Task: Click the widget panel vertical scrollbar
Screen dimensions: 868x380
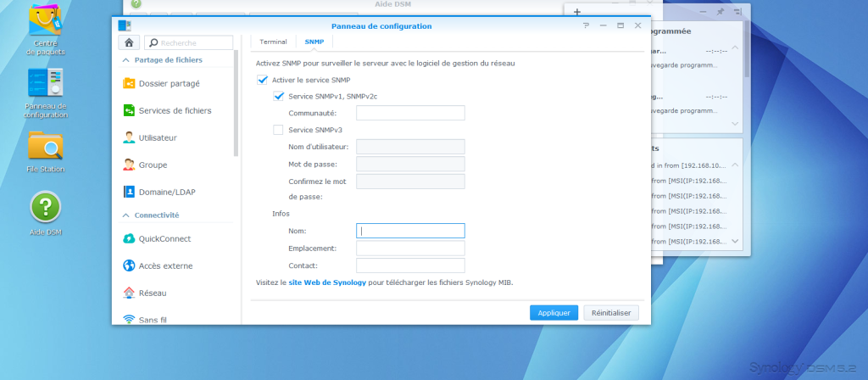Action: 748,48
